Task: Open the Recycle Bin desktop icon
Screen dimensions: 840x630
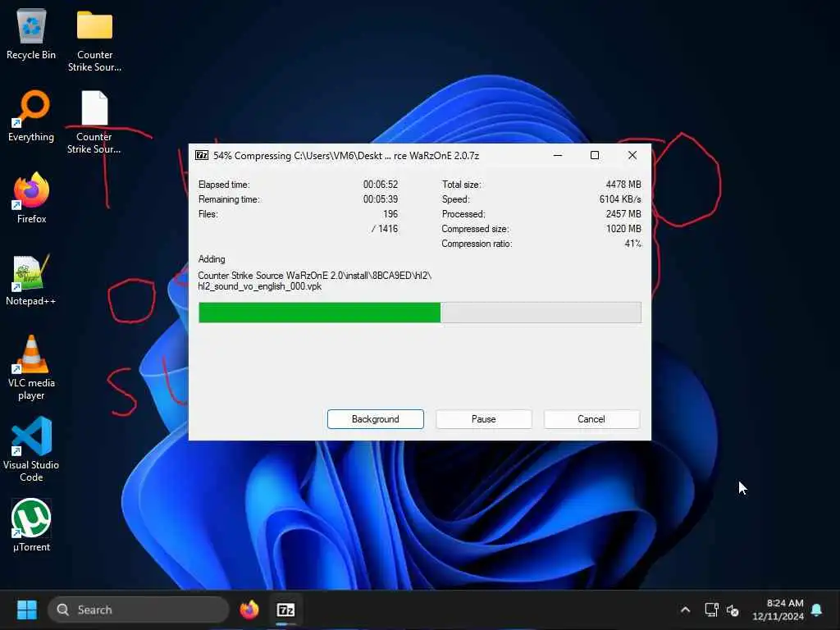Action: tap(31, 34)
